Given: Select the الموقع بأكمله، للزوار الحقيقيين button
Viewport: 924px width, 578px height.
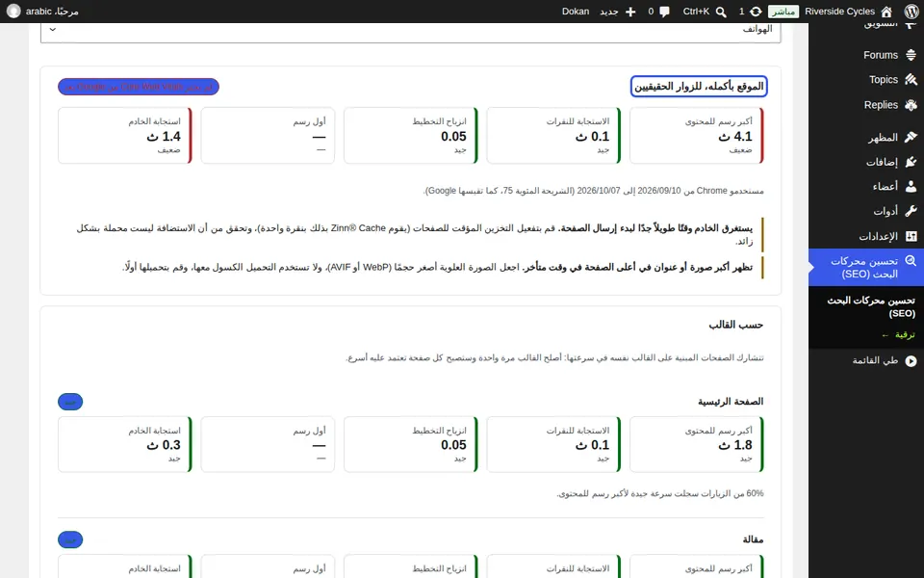Looking at the screenshot, I should 699,87.
